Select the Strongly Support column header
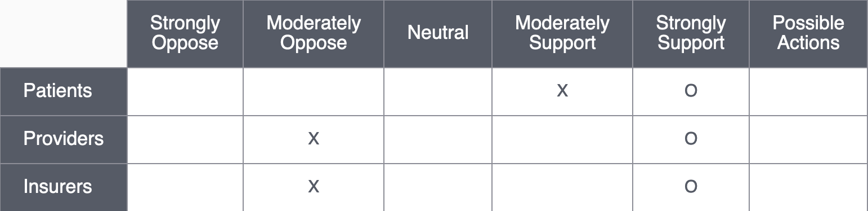868x211 pixels. click(691, 33)
